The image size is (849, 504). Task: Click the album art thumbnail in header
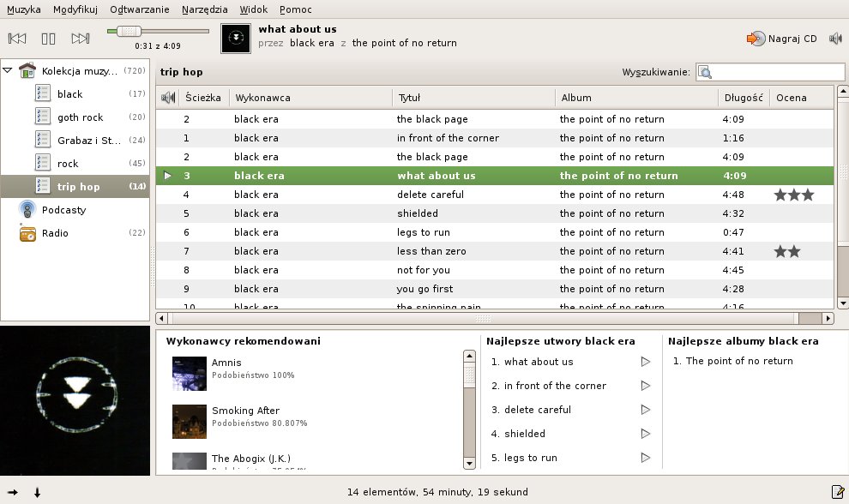236,38
